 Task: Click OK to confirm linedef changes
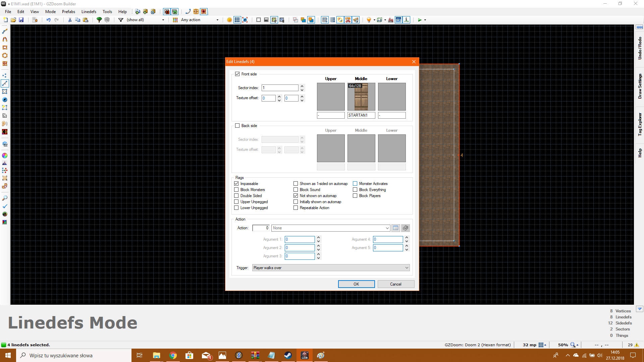[x=356, y=284]
